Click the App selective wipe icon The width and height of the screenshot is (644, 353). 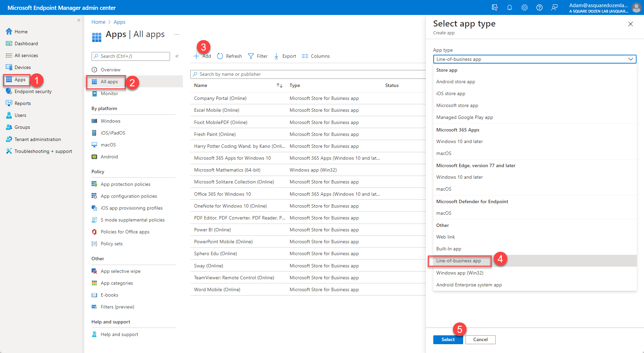tap(94, 271)
